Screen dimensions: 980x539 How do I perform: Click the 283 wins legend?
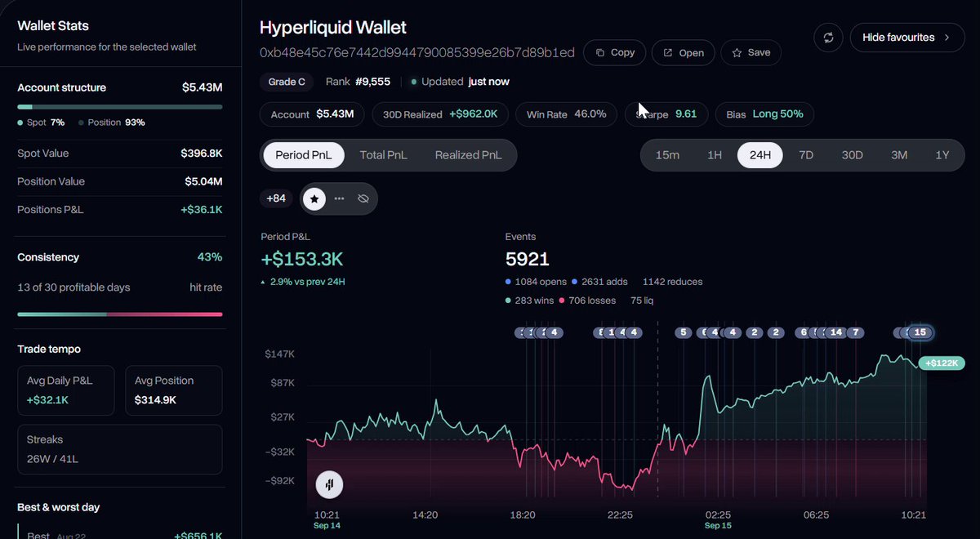tap(531, 301)
